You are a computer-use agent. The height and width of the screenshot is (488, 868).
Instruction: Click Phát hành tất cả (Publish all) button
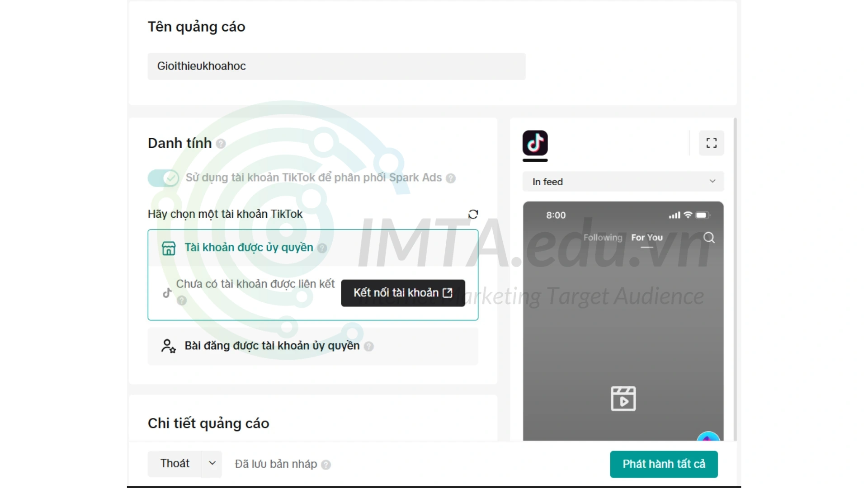[664, 464]
